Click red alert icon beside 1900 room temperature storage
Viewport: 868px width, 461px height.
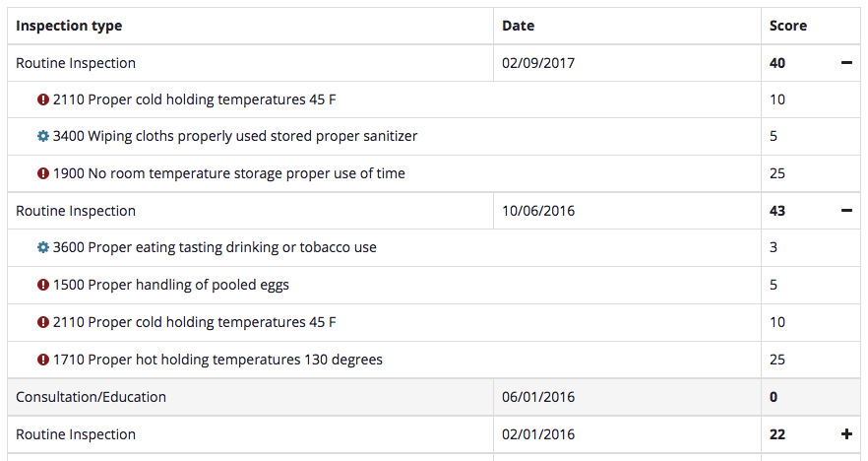[x=43, y=173]
